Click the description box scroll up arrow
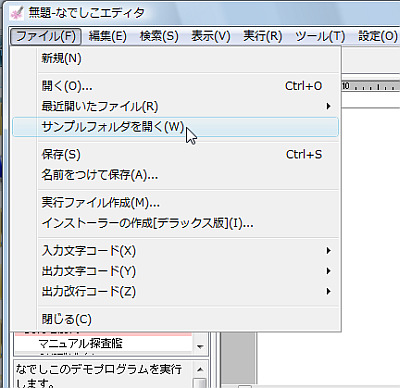The width and height of the screenshot is (400, 388). pos(200,369)
